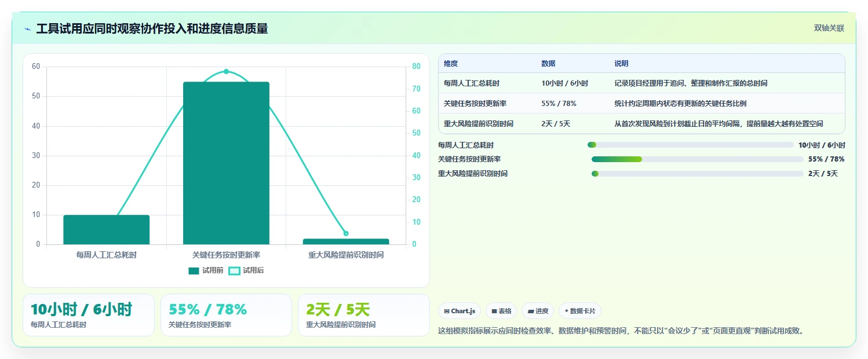
Task: Click the 数据卡片 tag
Action: tap(580, 311)
